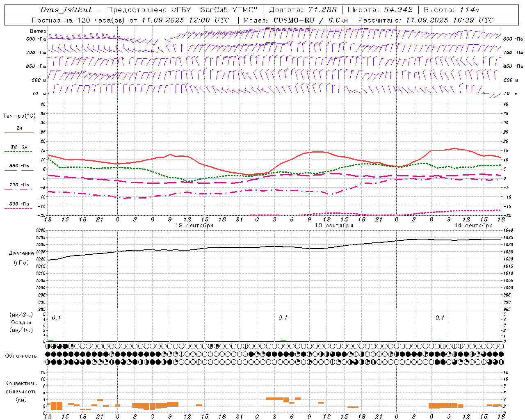Image resolution: width=525 pixels, height=420 pixels.
Task: Click the (мм/3ч.) precipitation unit label
Action: coord(21,315)
